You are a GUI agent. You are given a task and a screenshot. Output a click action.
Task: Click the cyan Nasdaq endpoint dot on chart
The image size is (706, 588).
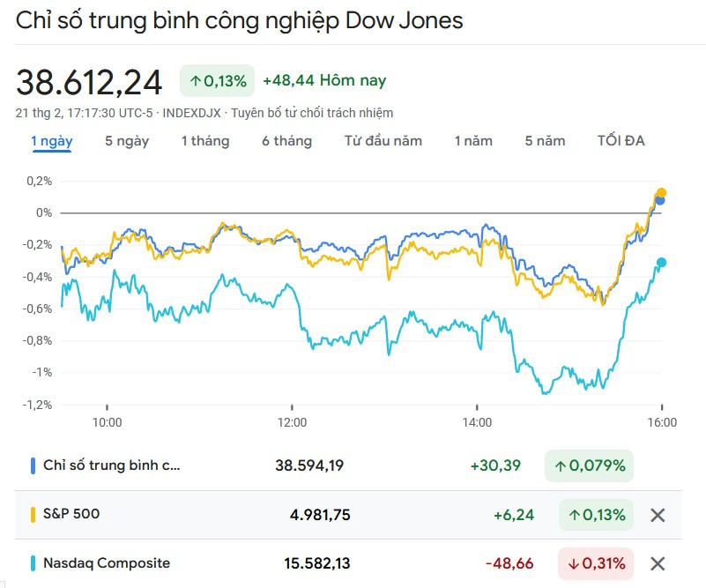point(661,263)
